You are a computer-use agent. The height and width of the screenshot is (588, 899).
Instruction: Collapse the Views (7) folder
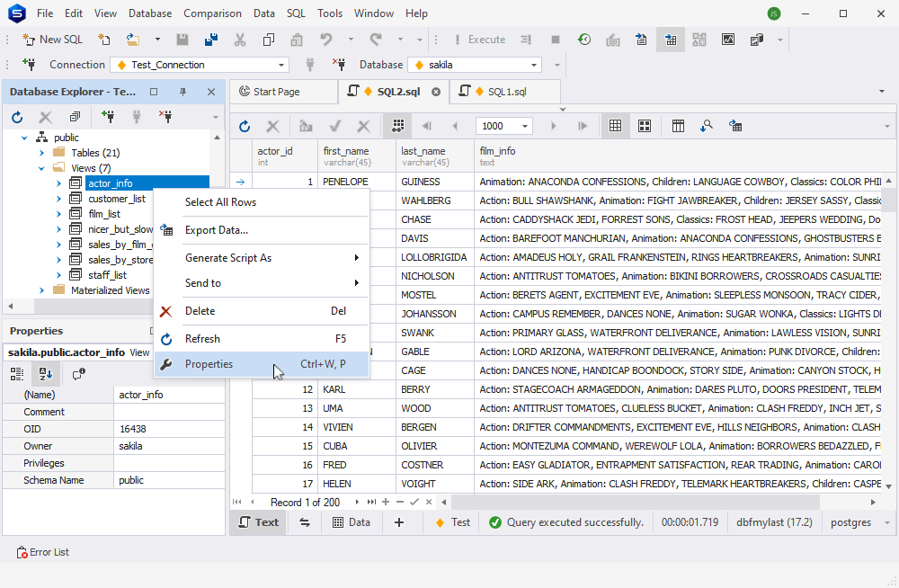click(x=41, y=168)
